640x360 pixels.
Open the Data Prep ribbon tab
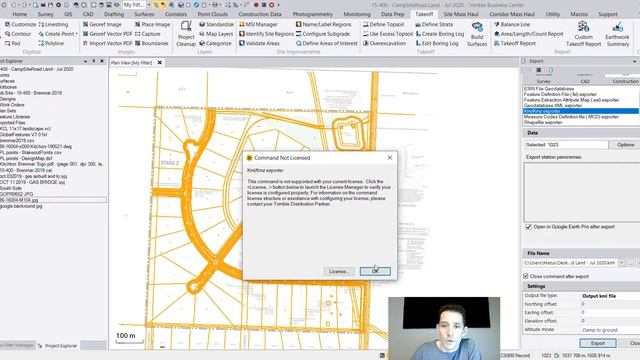tap(392, 14)
